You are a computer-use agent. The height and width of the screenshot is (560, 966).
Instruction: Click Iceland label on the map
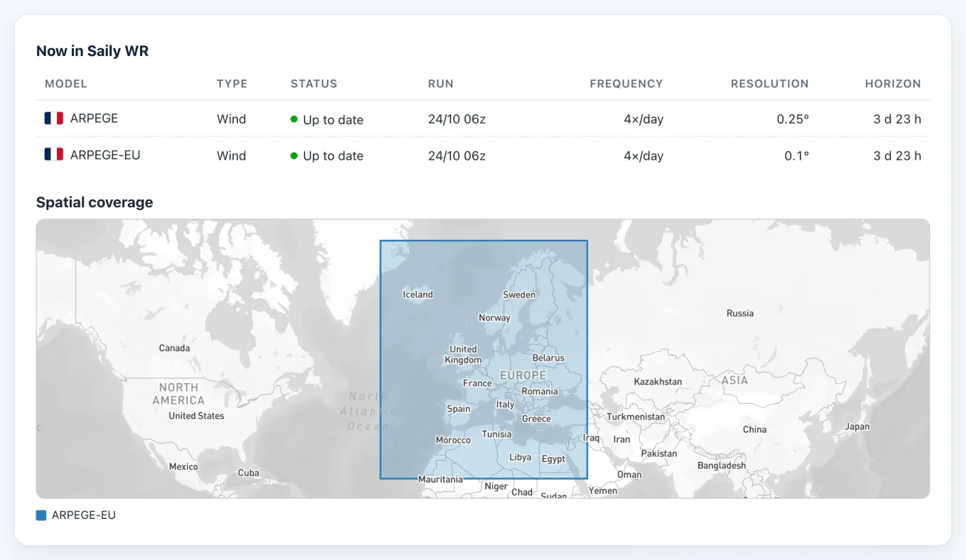click(418, 295)
